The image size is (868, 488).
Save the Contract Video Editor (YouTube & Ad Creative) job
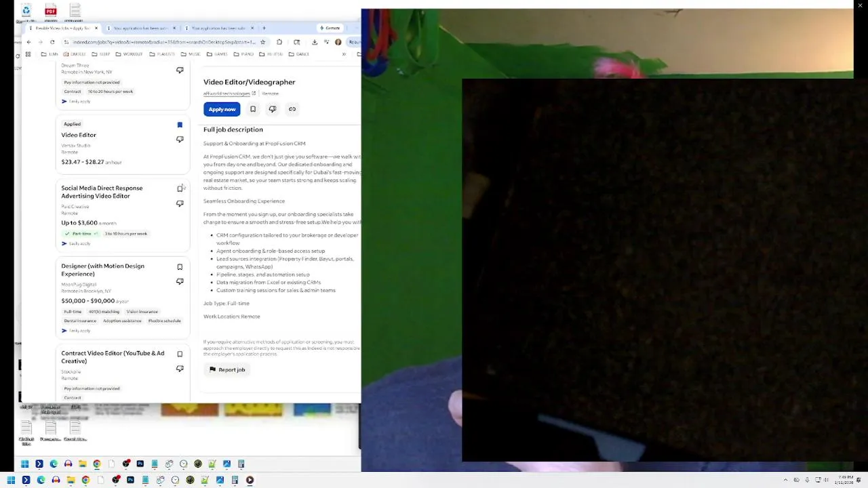click(x=180, y=354)
